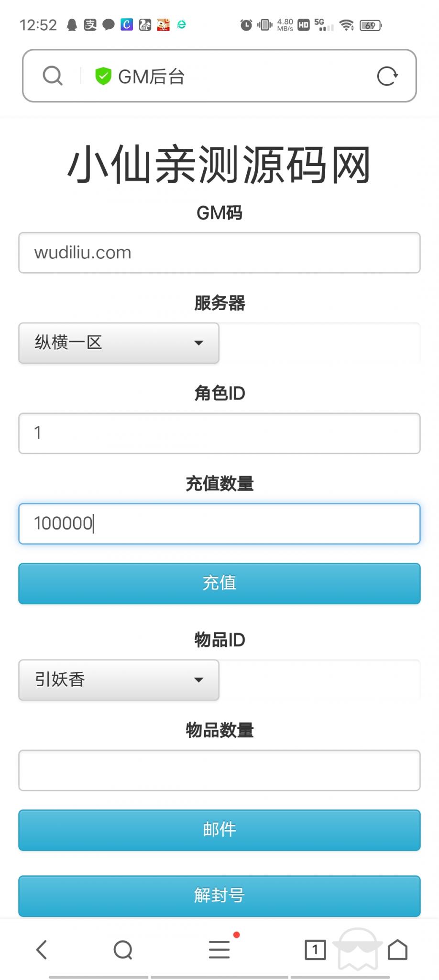Expand the 物品ID item selection dropdown
The image size is (439, 980).
point(118,680)
